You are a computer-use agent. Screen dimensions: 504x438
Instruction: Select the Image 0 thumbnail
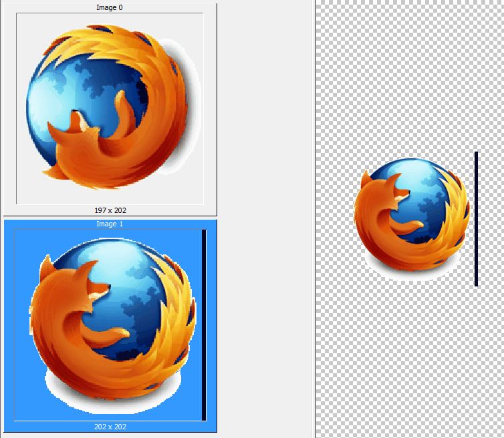pos(110,109)
